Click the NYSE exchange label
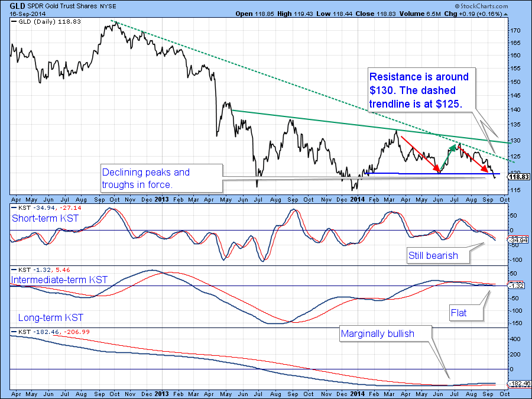Image resolution: width=532 pixels, height=399 pixels. 108,6
